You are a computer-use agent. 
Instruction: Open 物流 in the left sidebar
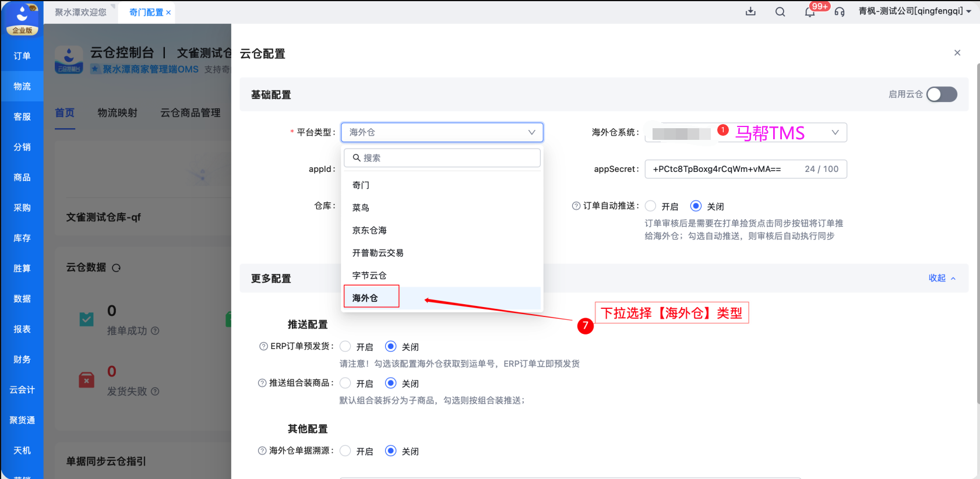click(22, 86)
